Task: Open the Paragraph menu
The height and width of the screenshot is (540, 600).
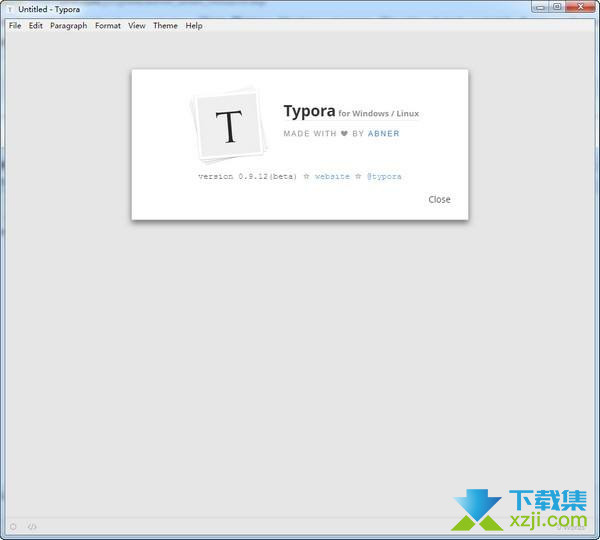Action: pos(68,26)
